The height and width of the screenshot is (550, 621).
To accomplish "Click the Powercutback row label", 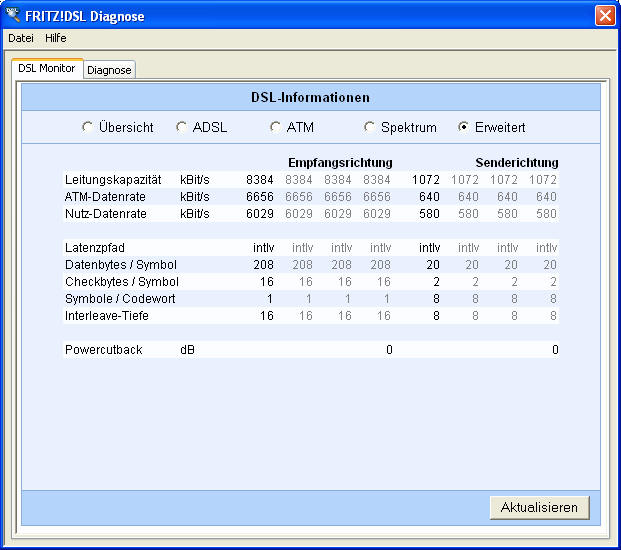I will tap(104, 350).
